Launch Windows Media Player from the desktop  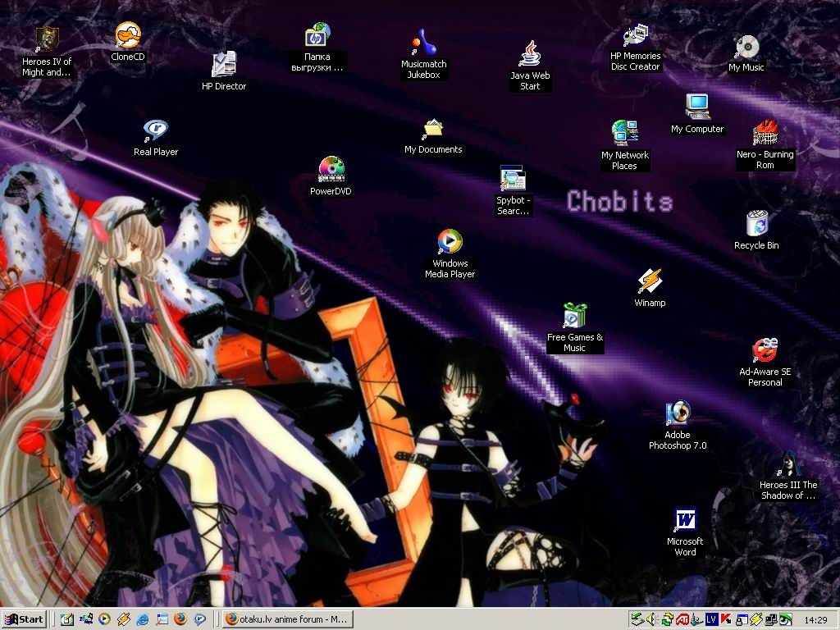(450, 253)
